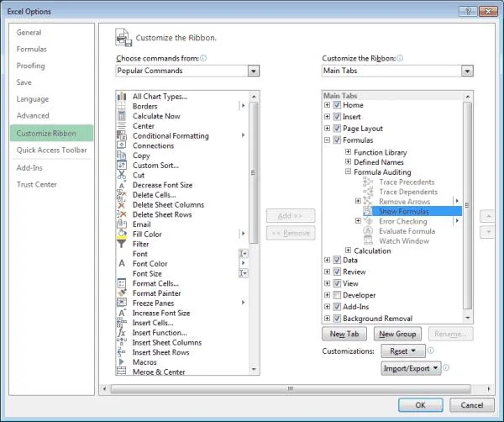Open the Choose commands from dropdown

point(254,71)
